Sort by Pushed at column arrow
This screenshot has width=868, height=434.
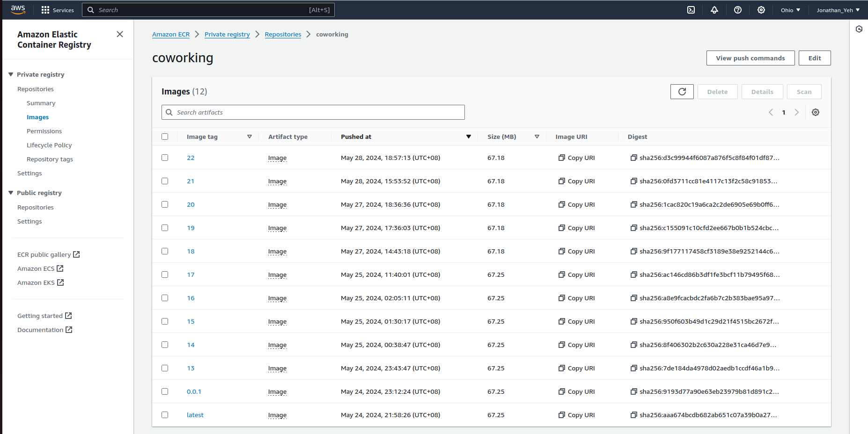coord(468,137)
